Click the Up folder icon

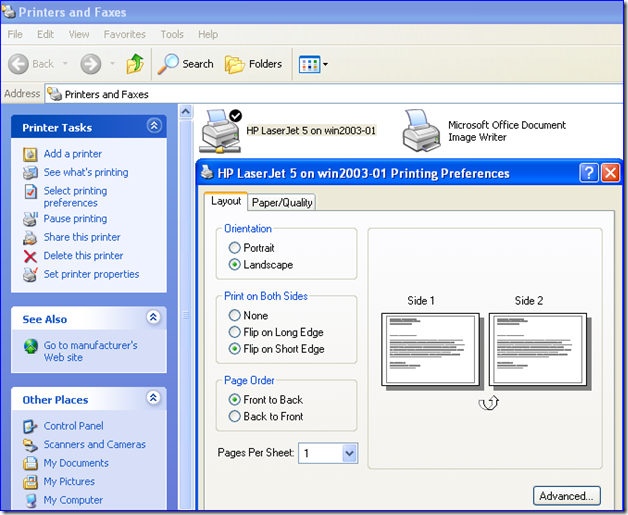pos(135,64)
